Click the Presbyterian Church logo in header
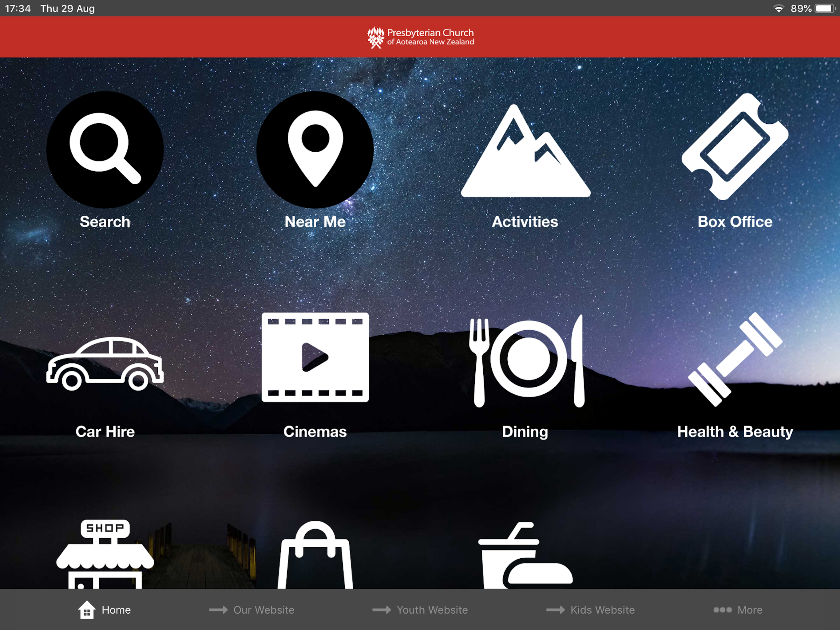The height and width of the screenshot is (630, 840). point(420,37)
